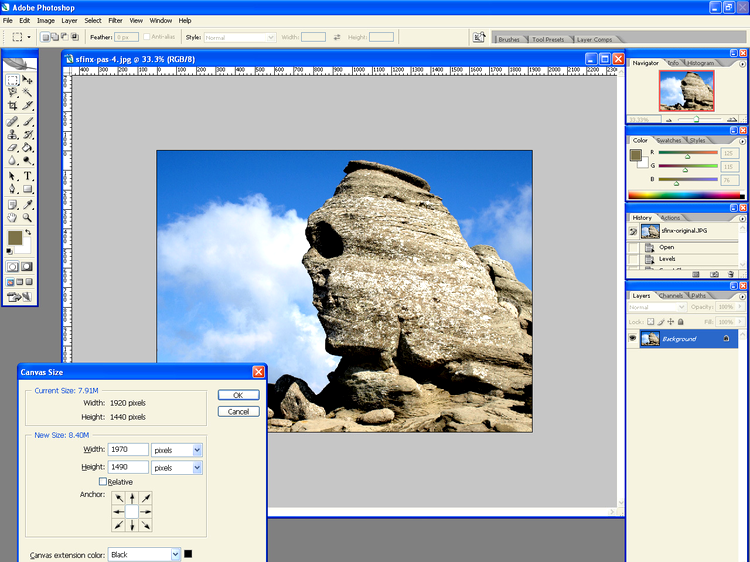The width and height of the screenshot is (750, 562).
Task: Switch to the Channels tab
Action: 670,296
